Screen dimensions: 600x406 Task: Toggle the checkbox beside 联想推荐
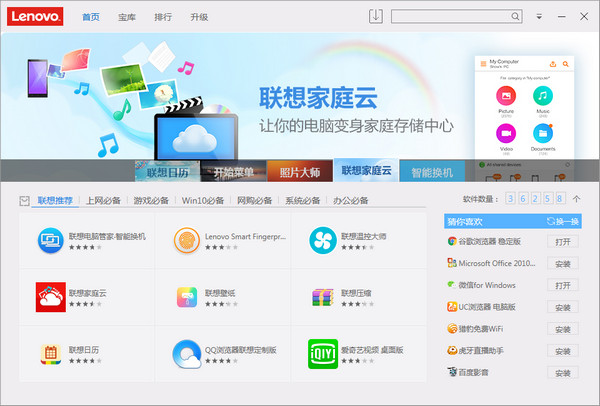click(25, 201)
